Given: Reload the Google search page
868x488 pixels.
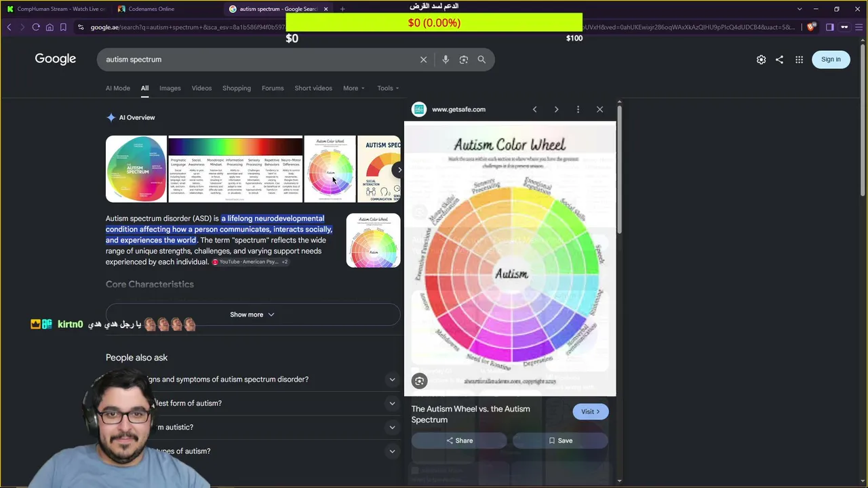Looking at the screenshot, I should 36,27.
